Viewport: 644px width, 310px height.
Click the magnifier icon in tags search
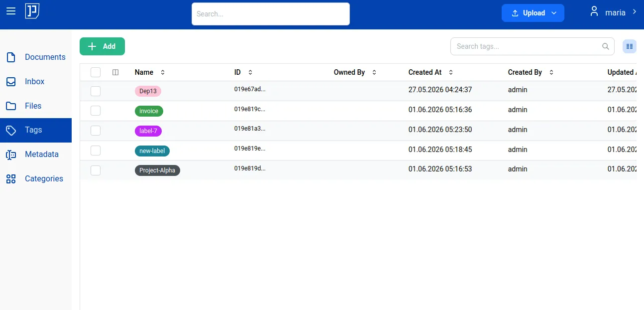pyautogui.click(x=606, y=46)
